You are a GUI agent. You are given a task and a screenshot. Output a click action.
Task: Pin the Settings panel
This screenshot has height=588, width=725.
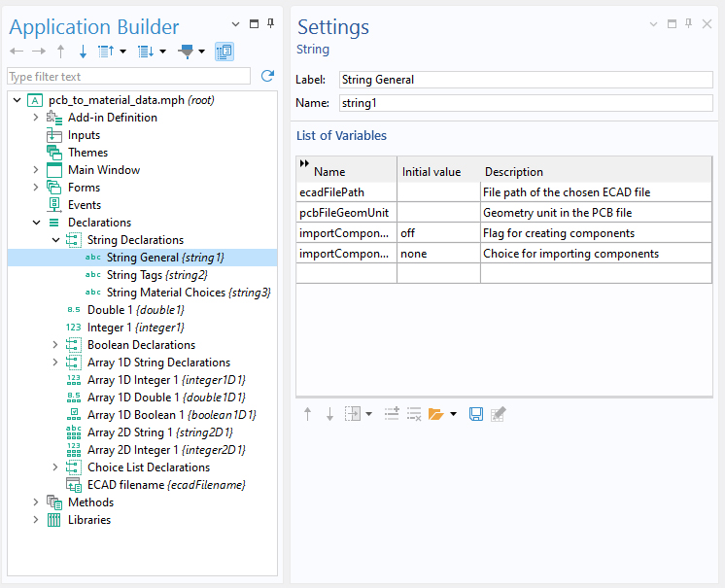(x=688, y=24)
